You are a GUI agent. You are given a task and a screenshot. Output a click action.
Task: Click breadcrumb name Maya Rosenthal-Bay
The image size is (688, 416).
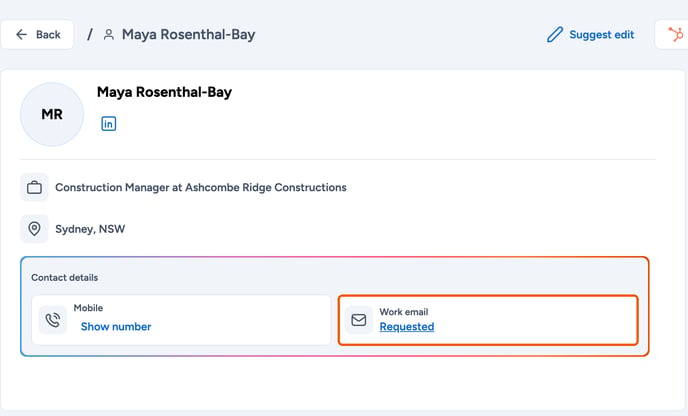189,35
